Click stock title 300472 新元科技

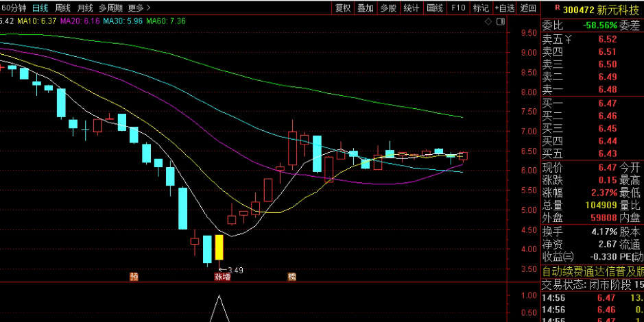(x=601, y=10)
